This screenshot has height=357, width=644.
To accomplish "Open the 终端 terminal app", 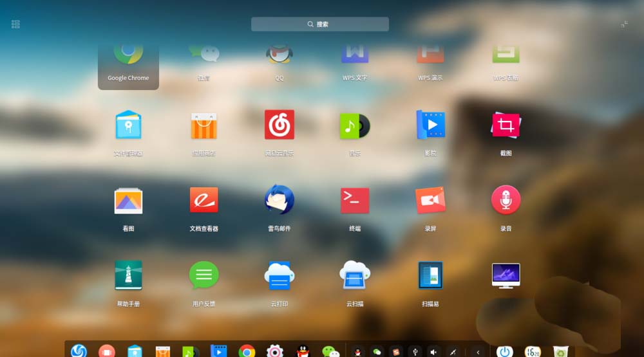I will [355, 201].
